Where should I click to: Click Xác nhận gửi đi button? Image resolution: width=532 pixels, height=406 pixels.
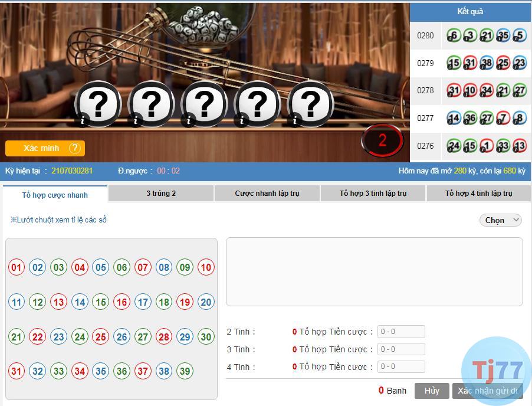pyautogui.click(x=488, y=391)
